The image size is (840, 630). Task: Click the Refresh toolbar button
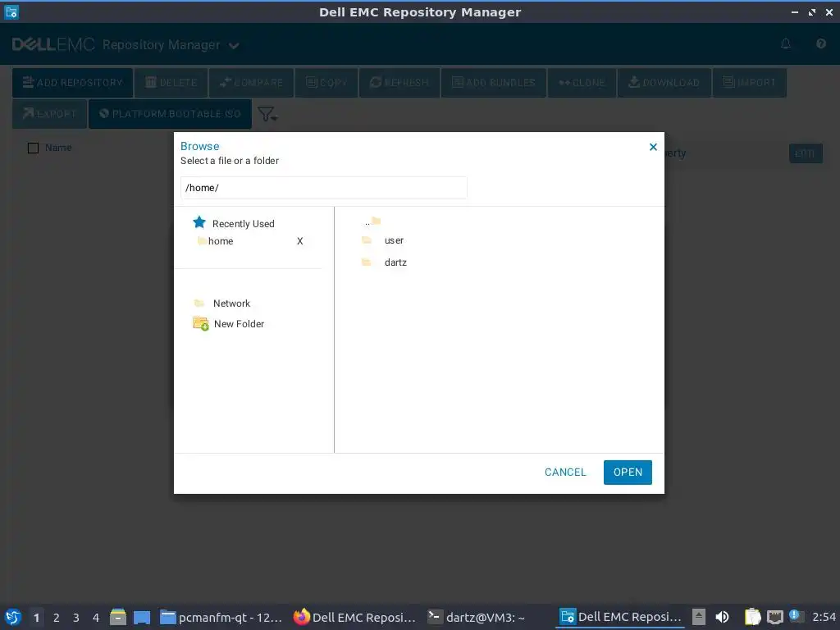(x=399, y=83)
